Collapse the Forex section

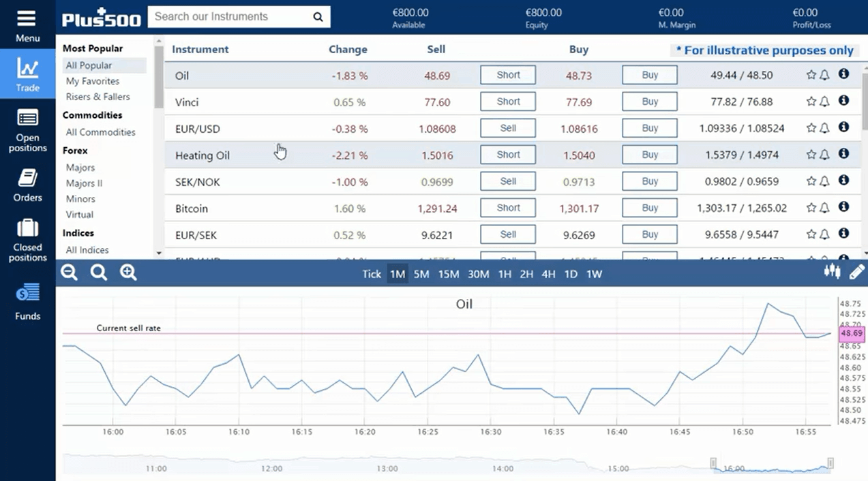click(74, 150)
